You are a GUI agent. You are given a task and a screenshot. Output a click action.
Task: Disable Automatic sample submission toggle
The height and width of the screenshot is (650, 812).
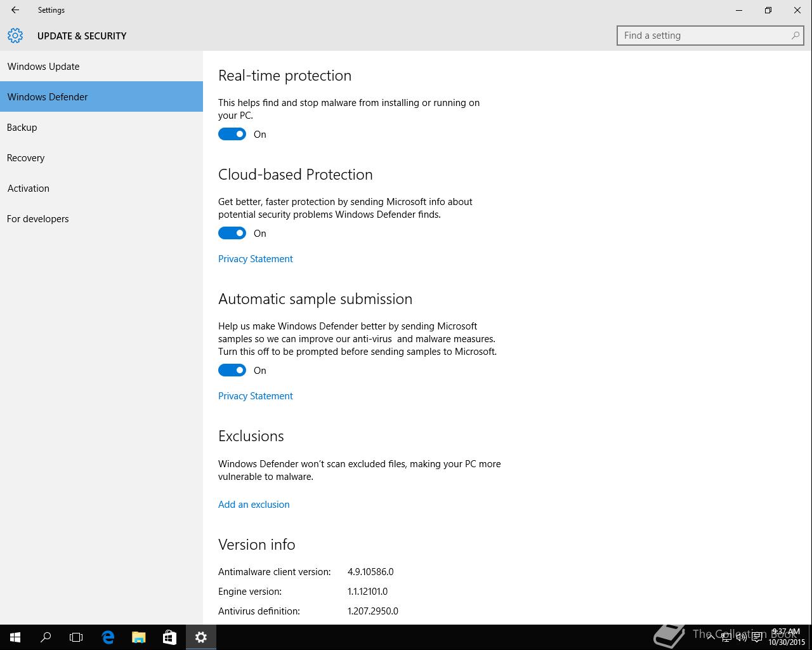click(x=232, y=370)
